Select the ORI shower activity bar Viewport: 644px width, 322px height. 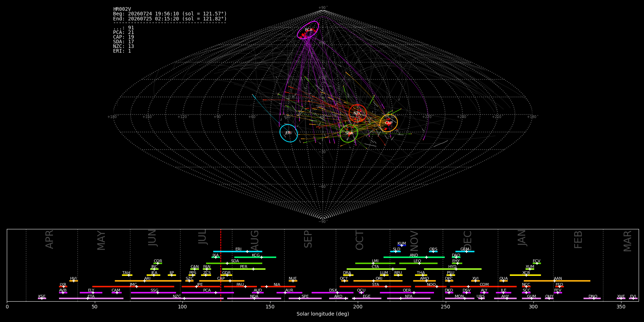click(378, 281)
